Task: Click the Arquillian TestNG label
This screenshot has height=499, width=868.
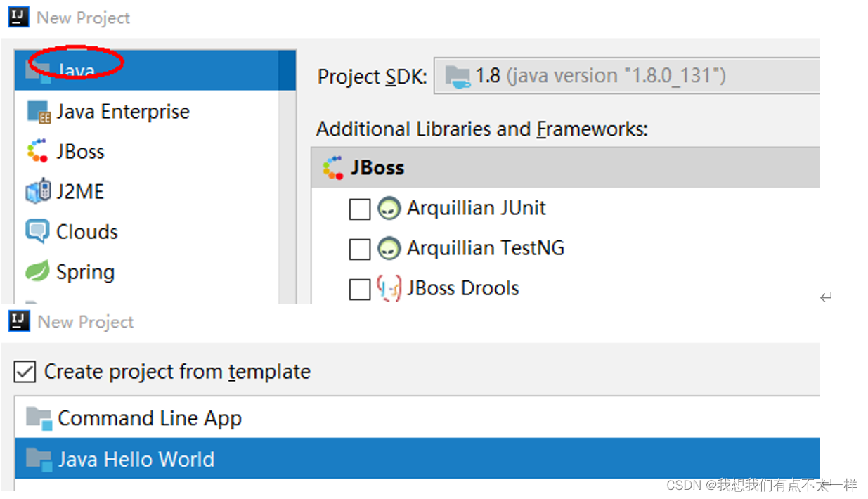Action: [x=486, y=248]
